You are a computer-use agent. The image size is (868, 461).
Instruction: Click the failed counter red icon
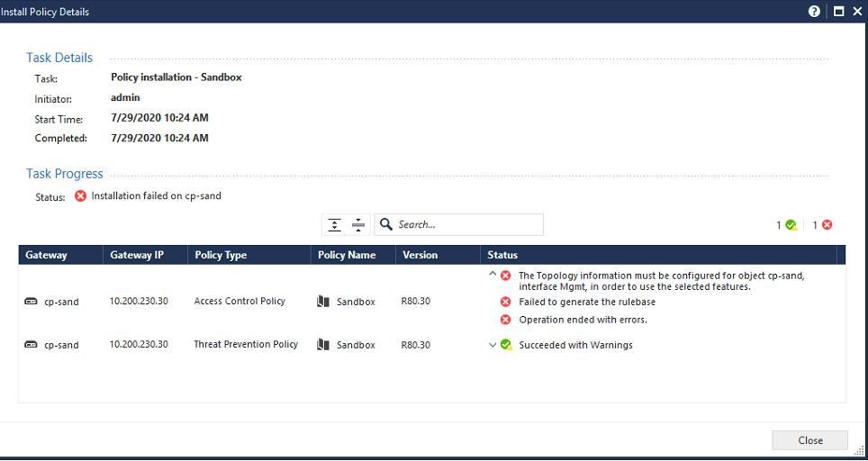pos(827,225)
